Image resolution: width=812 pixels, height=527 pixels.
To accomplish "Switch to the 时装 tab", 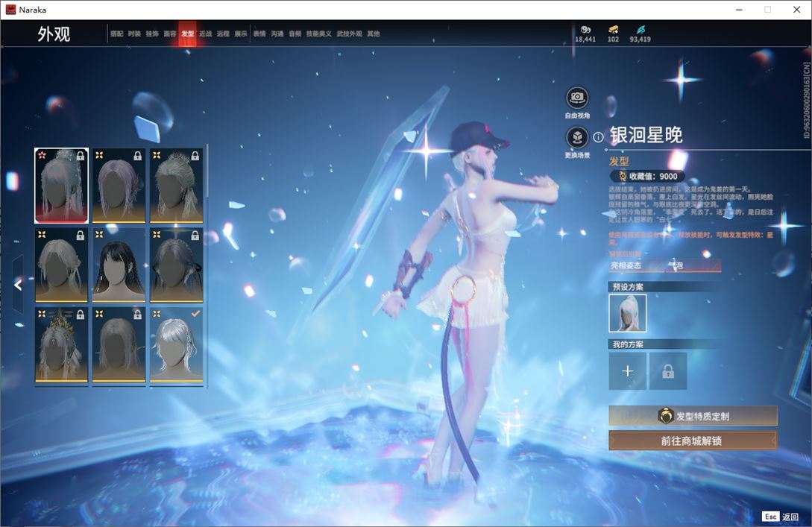I will tap(134, 34).
